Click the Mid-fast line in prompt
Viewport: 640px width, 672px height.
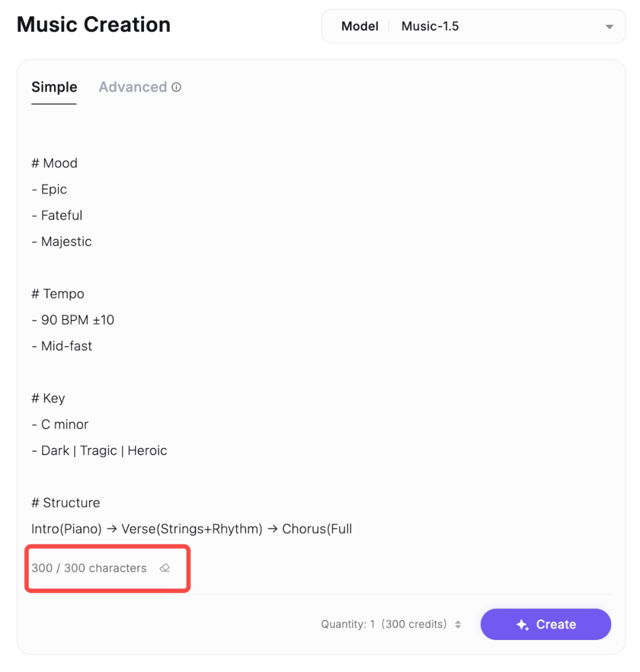coord(62,345)
